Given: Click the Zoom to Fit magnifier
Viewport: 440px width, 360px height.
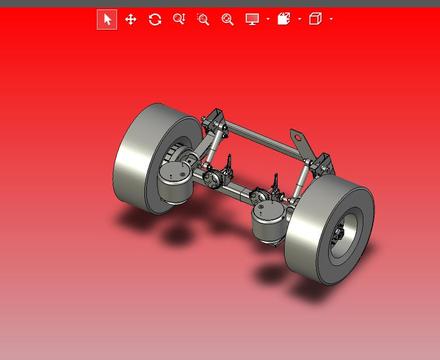Looking at the screenshot, I should [227, 19].
